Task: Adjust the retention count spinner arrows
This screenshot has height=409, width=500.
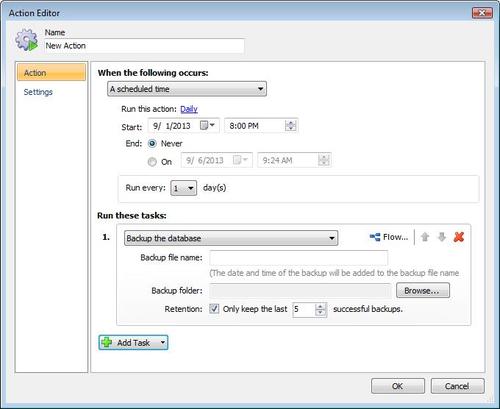Action: [320, 309]
